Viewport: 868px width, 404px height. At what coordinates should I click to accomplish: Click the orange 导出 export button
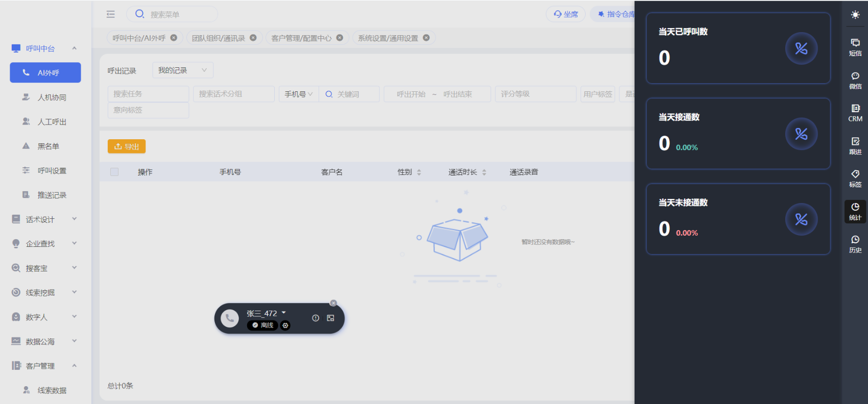(127, 146)
